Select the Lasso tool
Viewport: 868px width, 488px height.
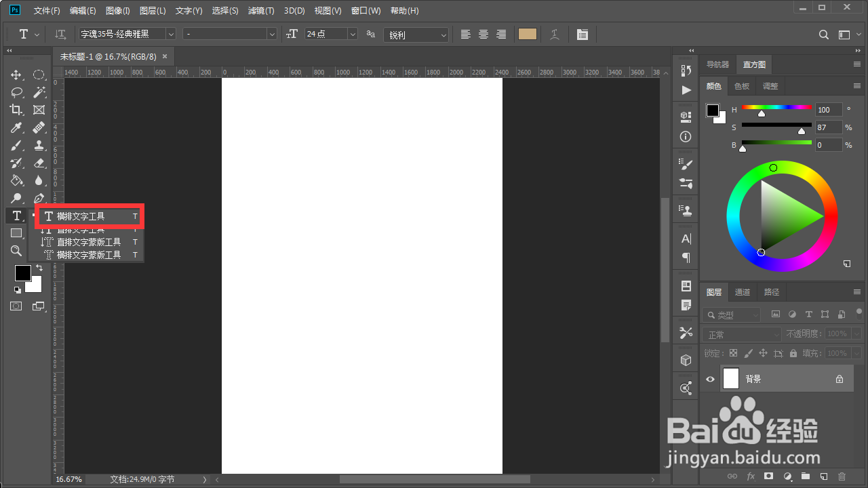[16, 92]
